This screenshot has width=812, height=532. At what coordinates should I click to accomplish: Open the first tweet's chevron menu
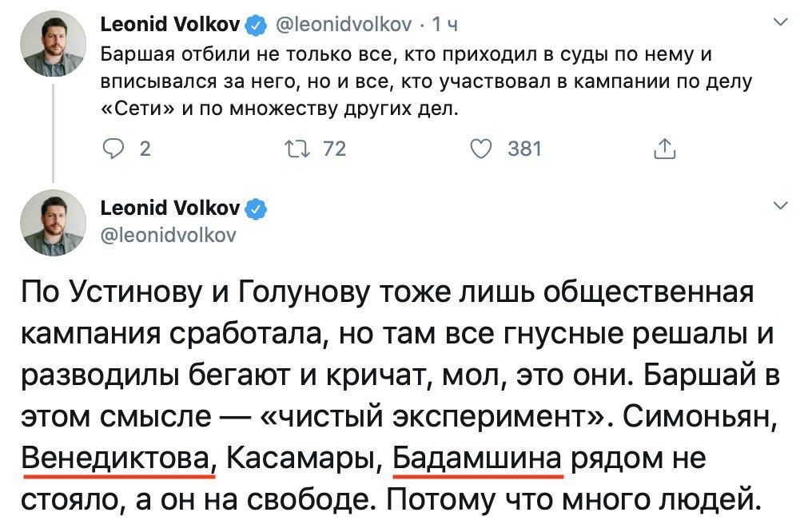coord(781,25)
